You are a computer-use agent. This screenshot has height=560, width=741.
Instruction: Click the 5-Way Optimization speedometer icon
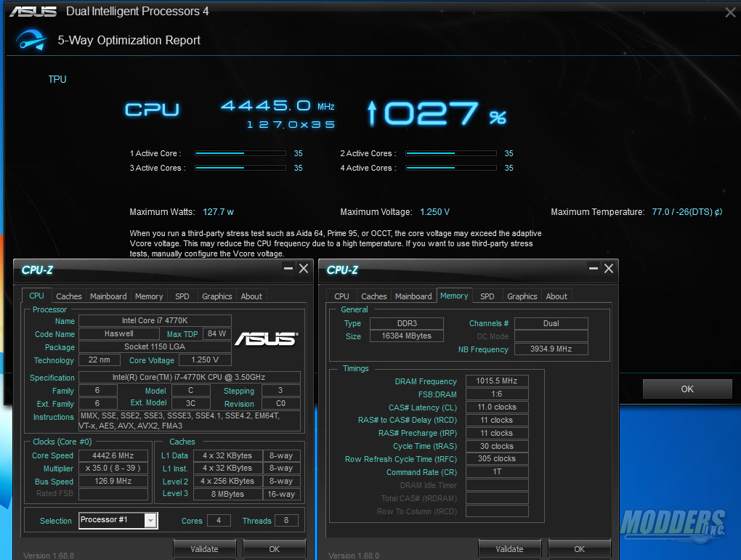31,40
